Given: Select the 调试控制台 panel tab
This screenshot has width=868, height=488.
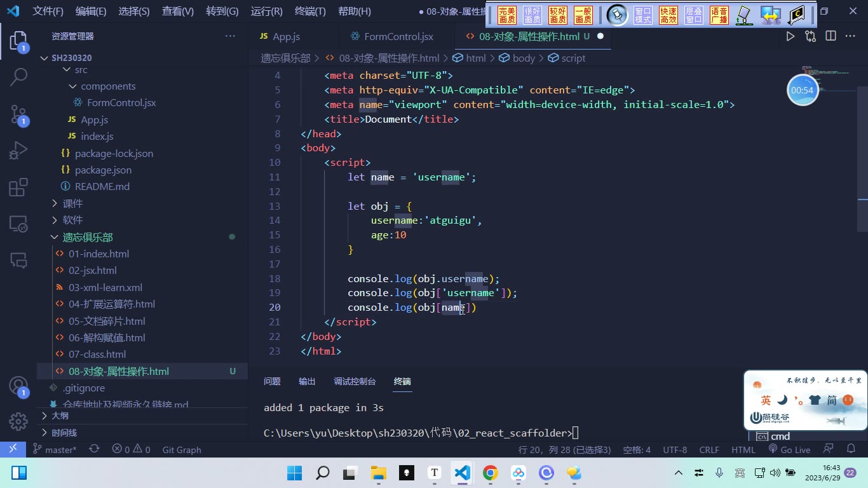Looking at the screenshot, I should [x=355, y=381].
